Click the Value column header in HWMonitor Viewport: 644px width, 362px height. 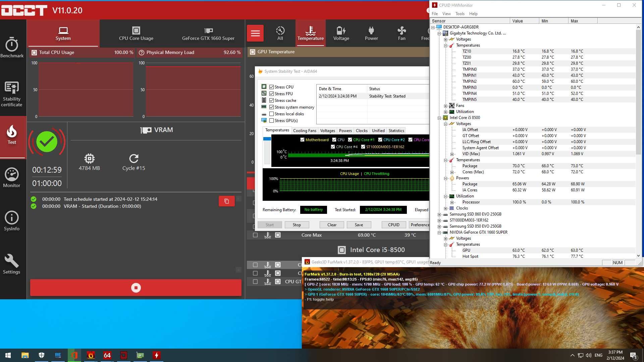tap(524, 21)
